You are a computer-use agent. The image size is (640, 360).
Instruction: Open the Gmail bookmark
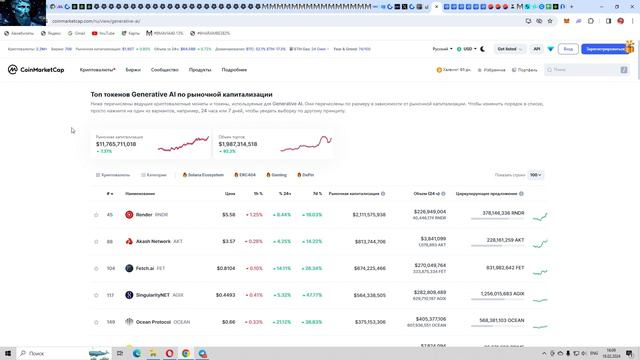coord(76,33)
